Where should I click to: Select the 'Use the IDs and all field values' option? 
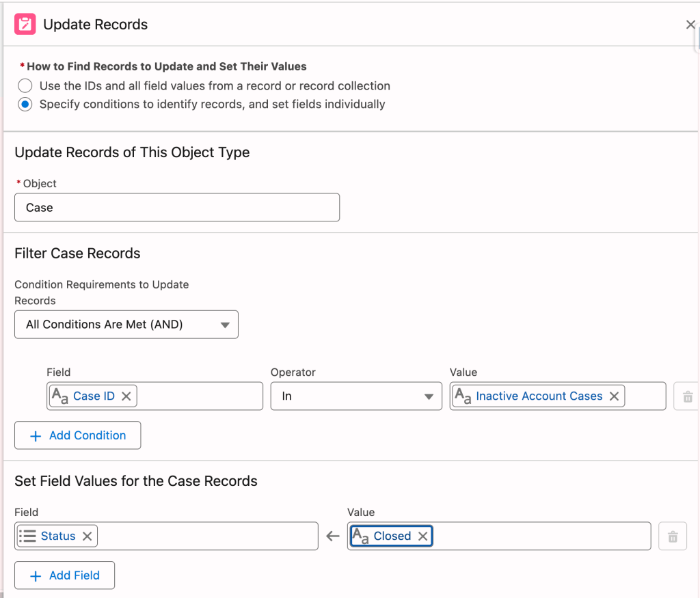[25, 86]
